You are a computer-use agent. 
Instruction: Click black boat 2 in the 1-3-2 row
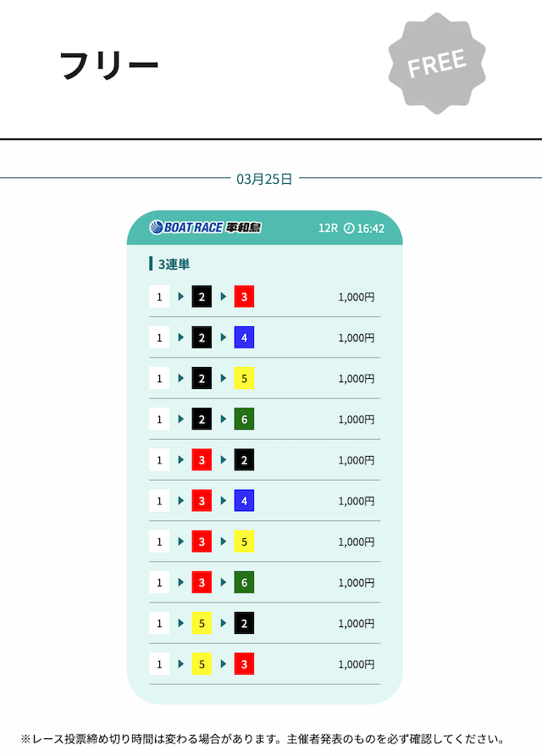coord(244,460)
